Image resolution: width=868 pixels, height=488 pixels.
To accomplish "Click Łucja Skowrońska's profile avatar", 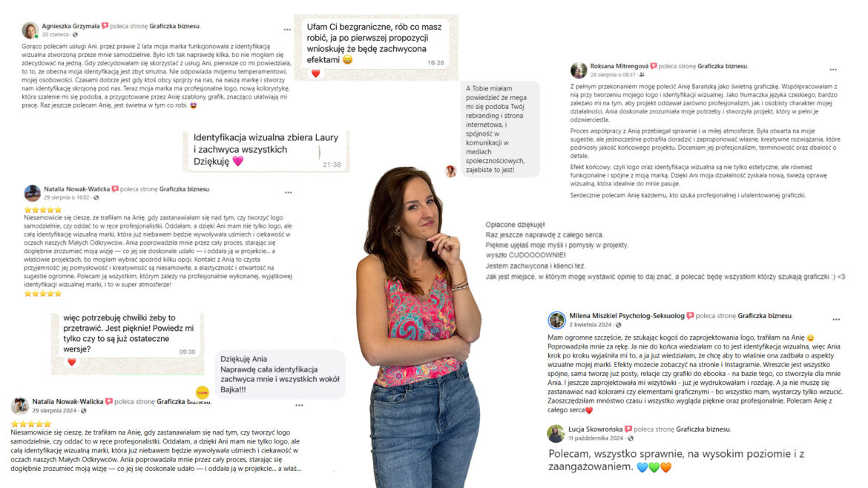I will [556, 433].
